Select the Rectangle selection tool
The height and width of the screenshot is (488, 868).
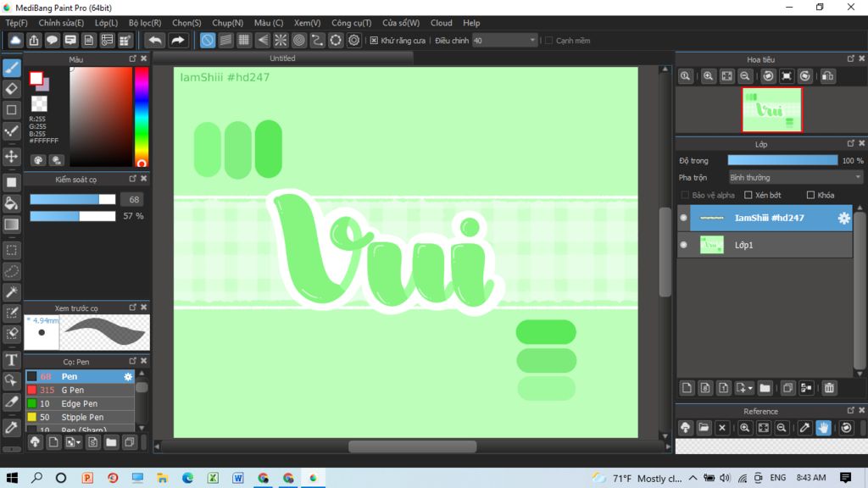pyautogui.click(x=12, y=250)
